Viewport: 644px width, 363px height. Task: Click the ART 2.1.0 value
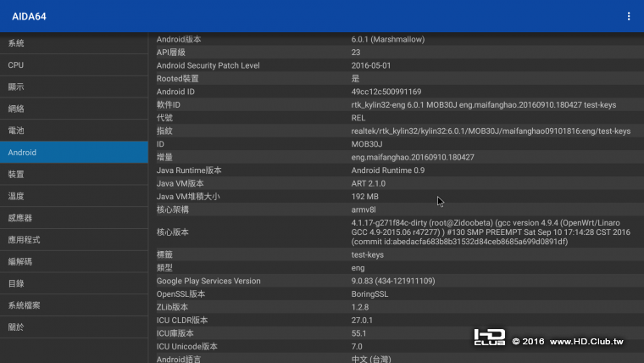368,183
